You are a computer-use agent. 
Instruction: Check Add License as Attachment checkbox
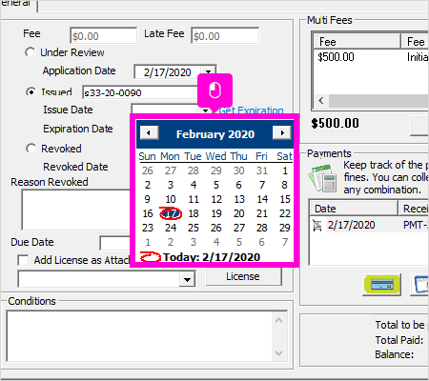pos(23,260)
